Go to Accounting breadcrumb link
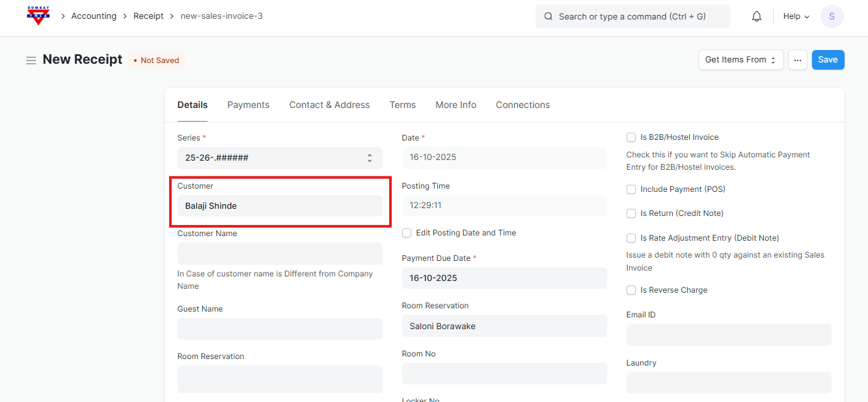This screenshot has width=868, height=402. pyautogui.click(x=94, y=16)
